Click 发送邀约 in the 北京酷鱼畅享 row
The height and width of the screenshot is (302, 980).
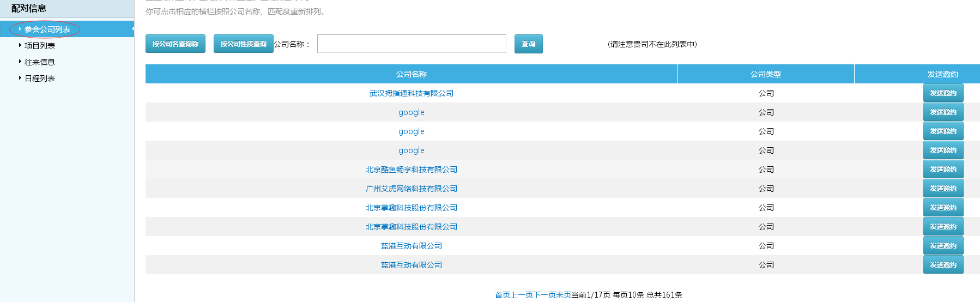coord(943,170)
